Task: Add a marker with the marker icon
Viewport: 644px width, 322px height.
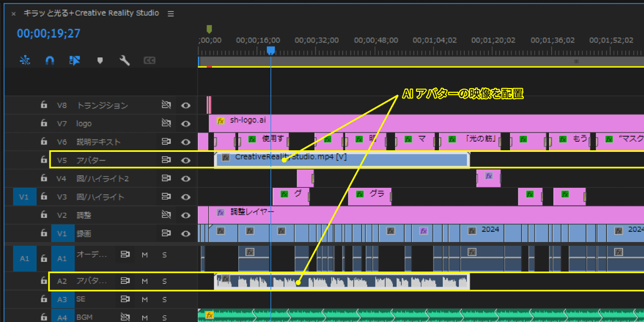Action: [x=100, y=61]
